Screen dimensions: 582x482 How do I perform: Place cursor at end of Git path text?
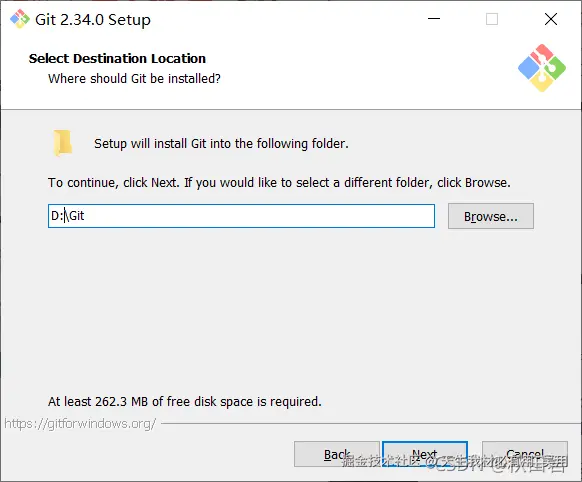pyautogui.click(x=85, y=216)
